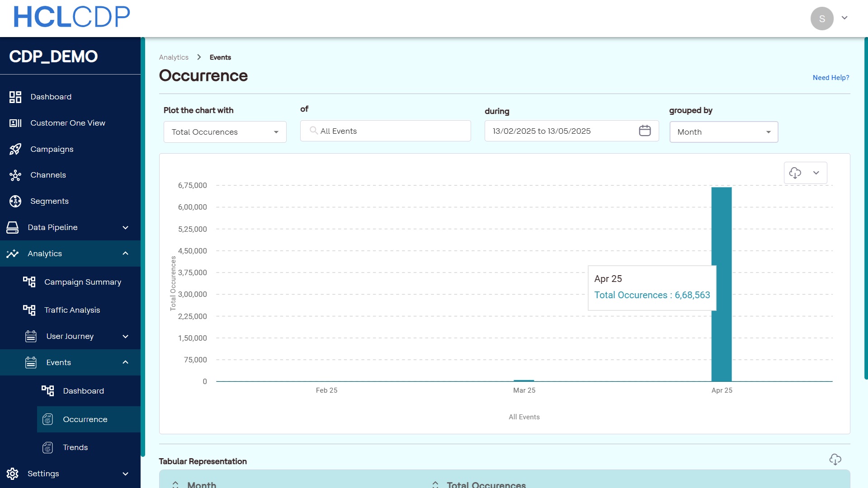Click the user avatar S icon
The width and height of the screenshot is (868, 488).
[821, 19]
